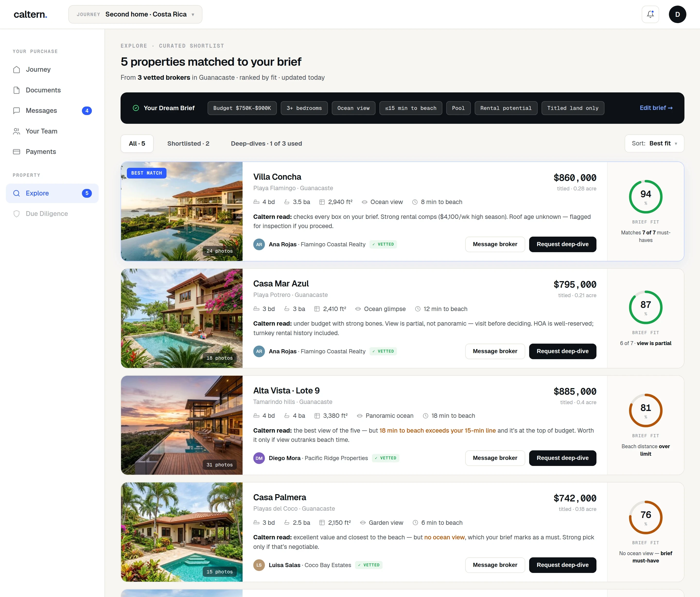Click the Budget $750K-$900K brief chip
The image size is (700, 597).
point(242,108)
